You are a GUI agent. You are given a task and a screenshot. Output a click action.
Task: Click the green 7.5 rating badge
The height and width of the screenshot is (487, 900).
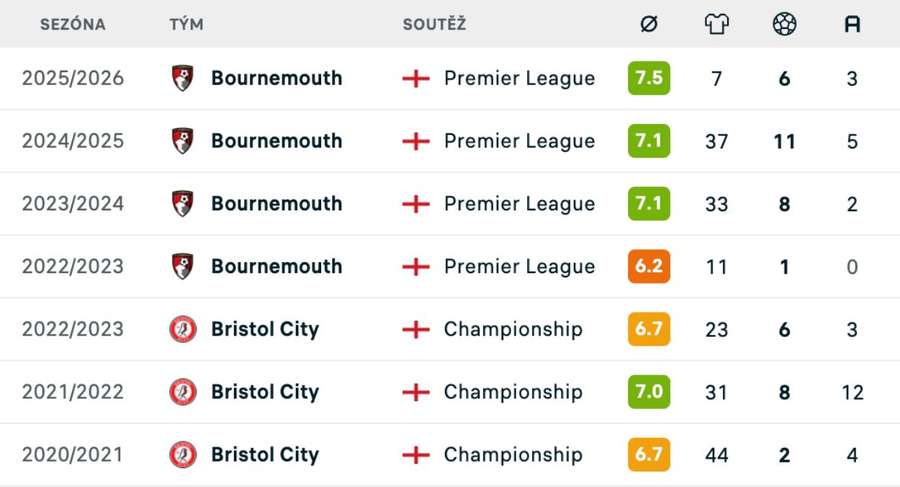click(x=649, y=78)
